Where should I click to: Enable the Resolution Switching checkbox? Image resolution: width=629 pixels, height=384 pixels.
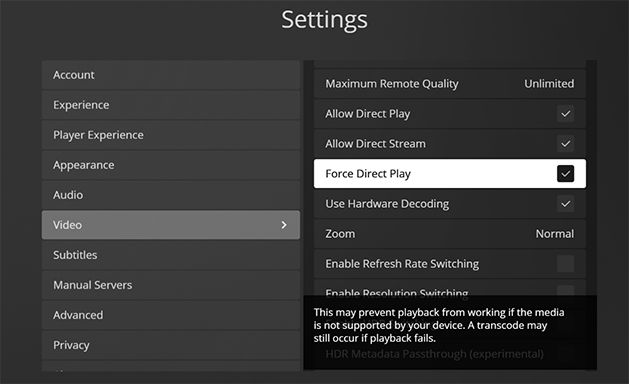tap(566, 291)
